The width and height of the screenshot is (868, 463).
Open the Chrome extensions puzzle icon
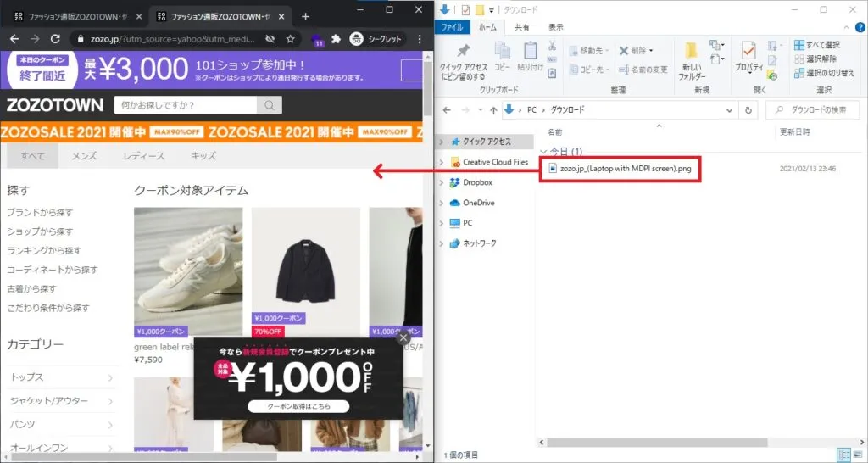point(336,39)
